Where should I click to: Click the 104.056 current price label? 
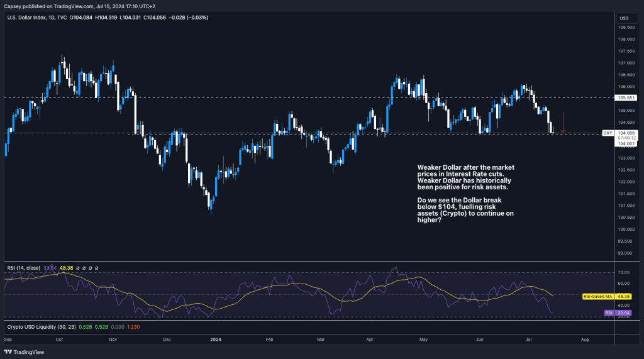(x=626, y=133)
